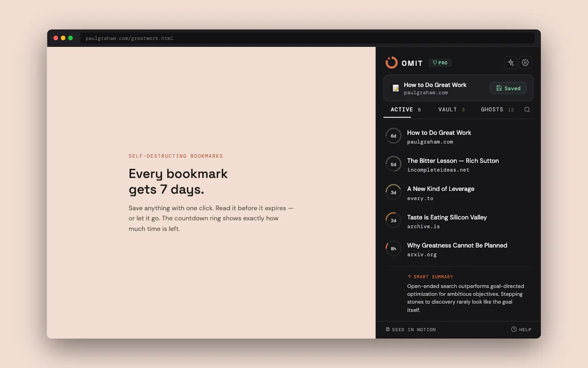Click archive.is domain text
Viewport: 588px width, 368px height.
point(423,226)
